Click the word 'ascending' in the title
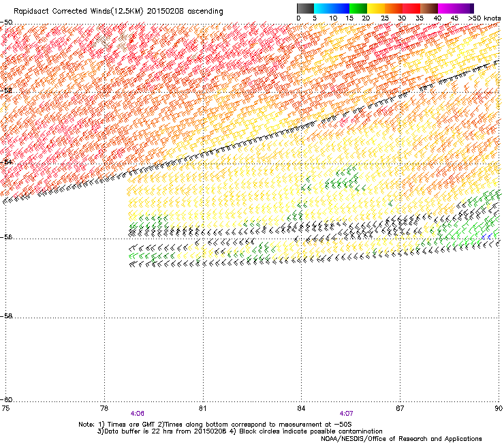Image resolution: width=504 pixels, height=443 pixels. pos(205,12)
